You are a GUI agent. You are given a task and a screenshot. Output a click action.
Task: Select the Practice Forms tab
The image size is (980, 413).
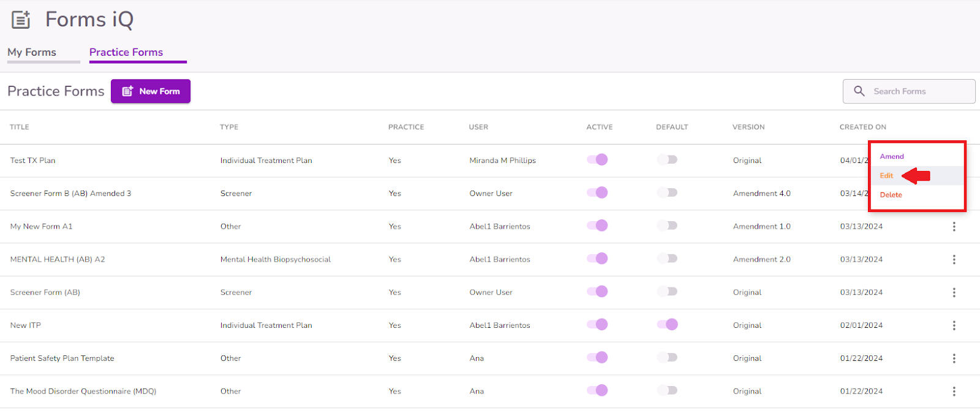click(126, 53)
